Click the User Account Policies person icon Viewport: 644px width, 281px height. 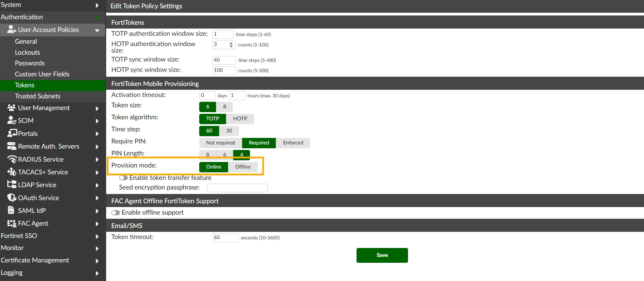pos(12,30)
